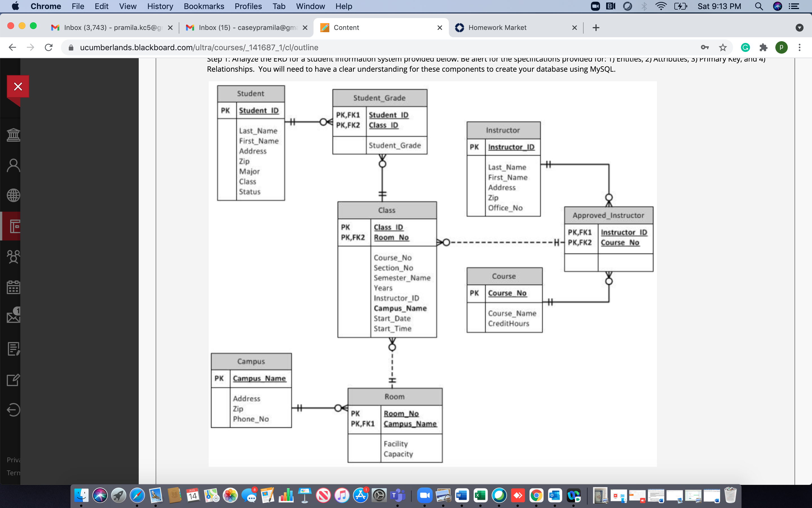Close the Content tab
Screen dimensions: 812x508
coord(440,28)
